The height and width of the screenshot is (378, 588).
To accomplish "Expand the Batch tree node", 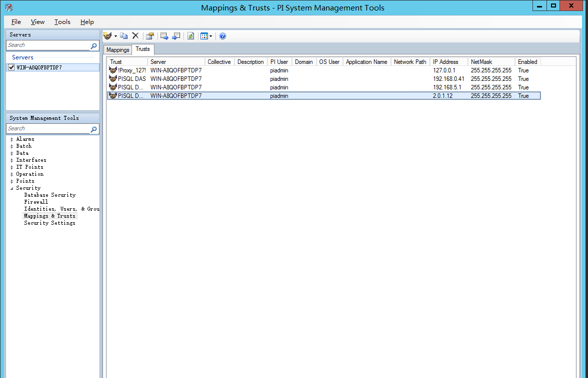I will 12,146.
